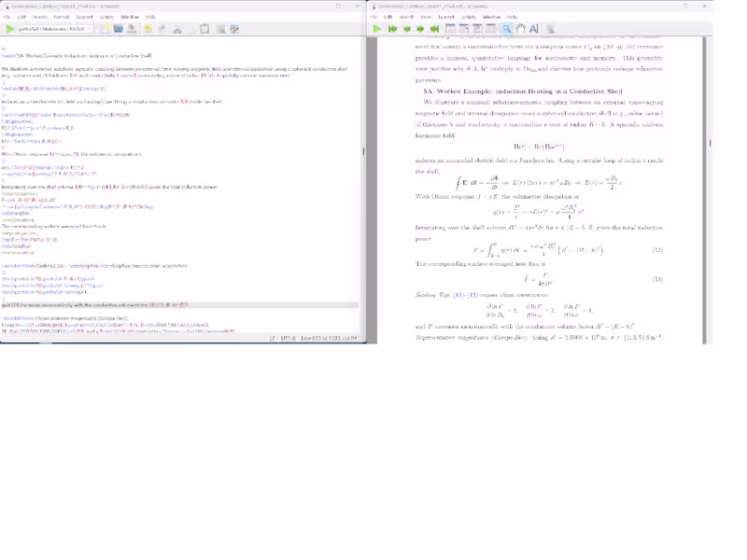Click Redo icon in editor toolbar

[162, 29]
